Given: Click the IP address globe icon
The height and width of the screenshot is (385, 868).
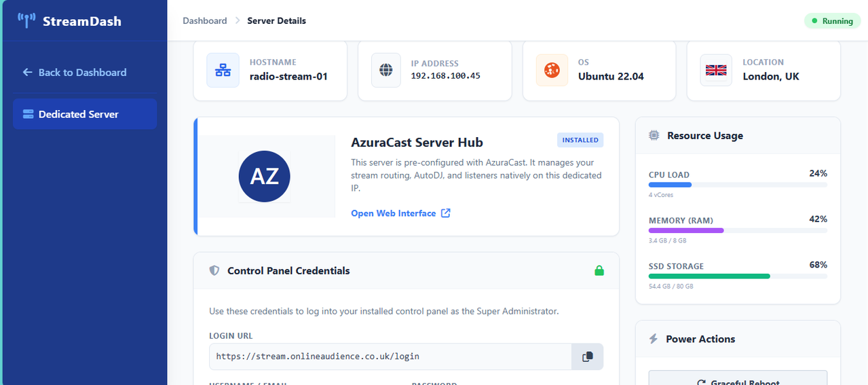Looking at the screenshot, I should (386, 70).
